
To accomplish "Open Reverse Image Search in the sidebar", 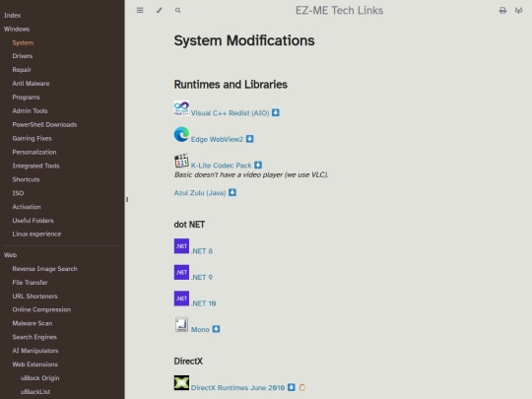I will [44, 269].
